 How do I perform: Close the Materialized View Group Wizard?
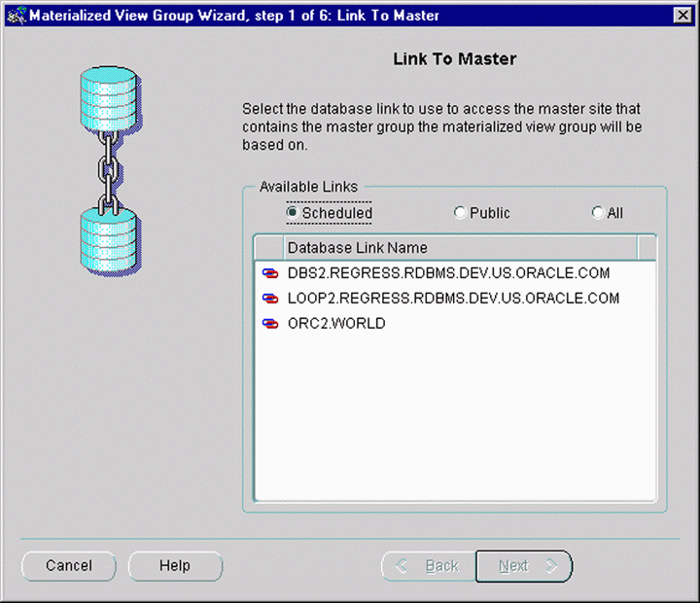[x=682, y=15]
